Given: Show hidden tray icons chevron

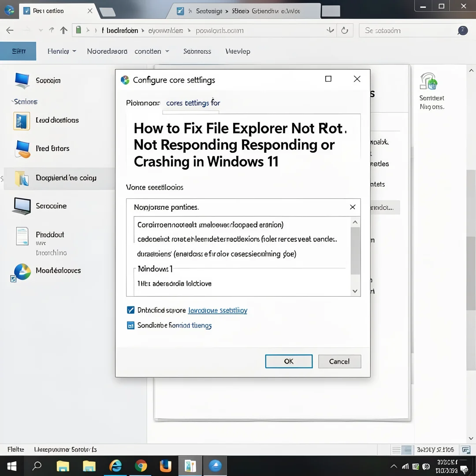Looking at the screenshot, I should [x=394, y=467].
